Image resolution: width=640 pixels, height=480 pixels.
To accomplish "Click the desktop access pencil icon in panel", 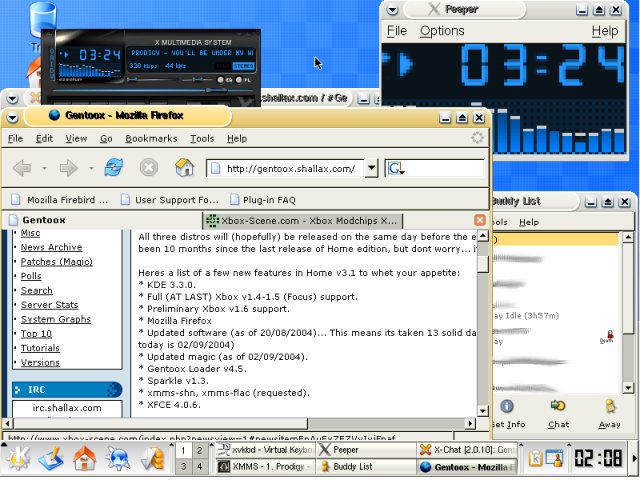I will click(x=51, y=458).
